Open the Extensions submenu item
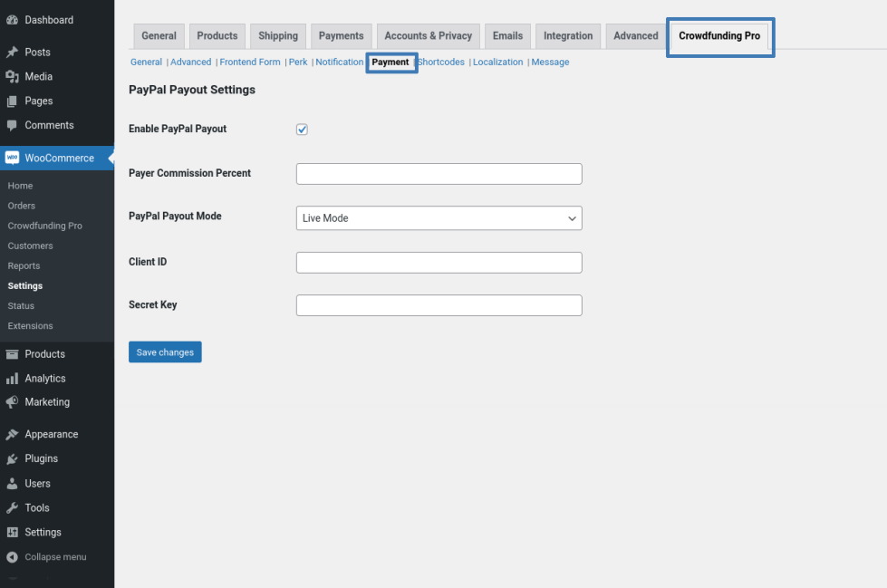The image size is (887, 588). tap(31, 326)
